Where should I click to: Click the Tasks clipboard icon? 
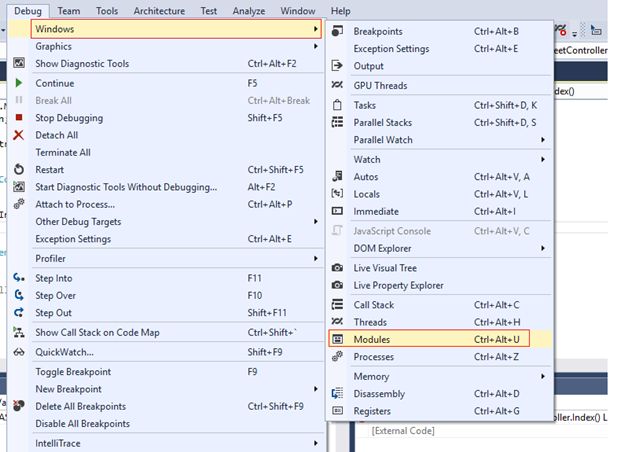337,105
